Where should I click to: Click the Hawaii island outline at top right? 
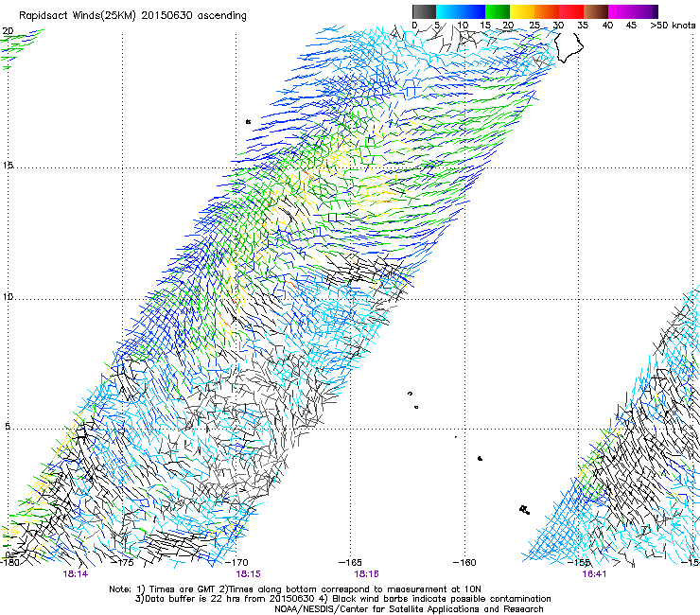pyautogui.click(x=569, y=46)
